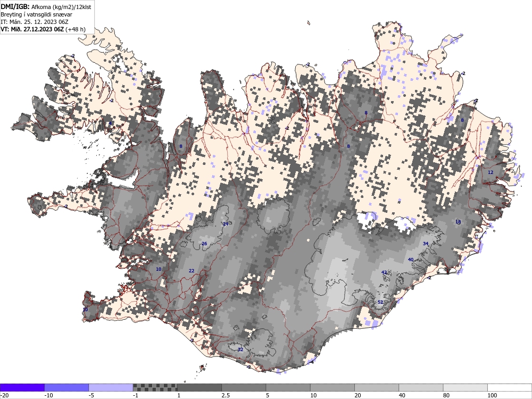Pick the light lavender legend swatch from -5 to -1
Image resolution: width=532 pixels, height=399 pixels.
click(111, 387)
